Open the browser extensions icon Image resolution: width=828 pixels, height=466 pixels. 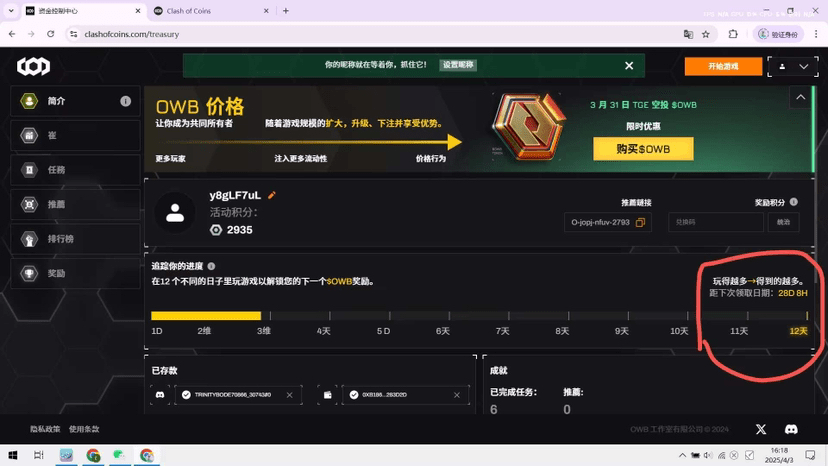click(x=733, y=34)
